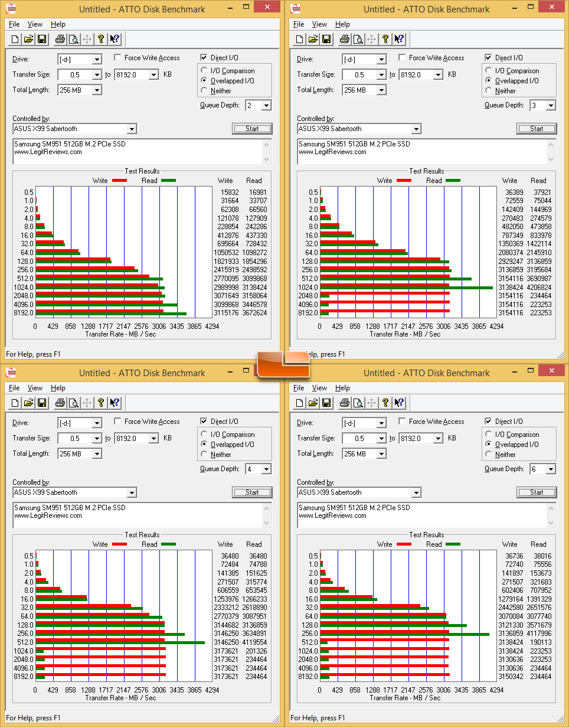Image resolution: width=569 pixels, height=728 pixels.
Task: Uncheck Direct I/O in Queue Depth 4 window
Action: [204, 422]
